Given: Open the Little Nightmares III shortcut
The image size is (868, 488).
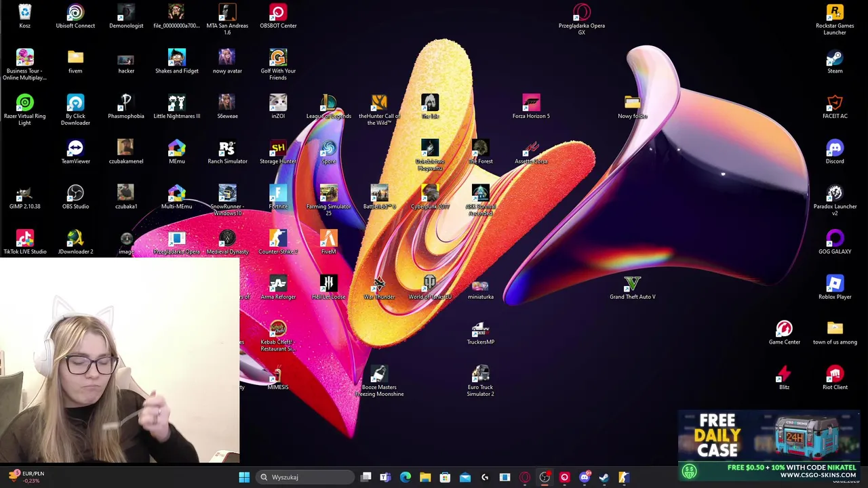Looking at the screenshot, I should click(x=176, y=106).
